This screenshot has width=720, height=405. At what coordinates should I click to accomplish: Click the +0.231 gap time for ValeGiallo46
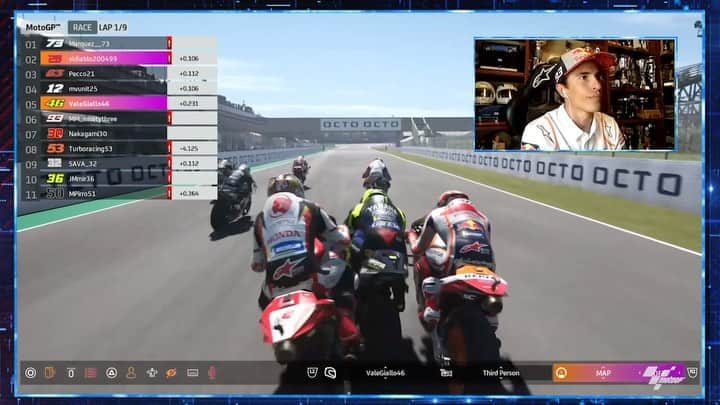click(189, 104)
